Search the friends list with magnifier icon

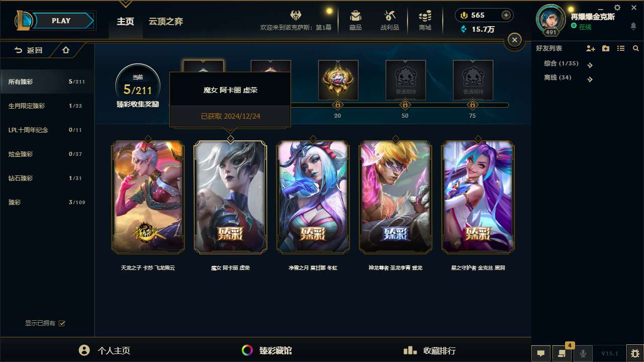(x=636, y=48)
